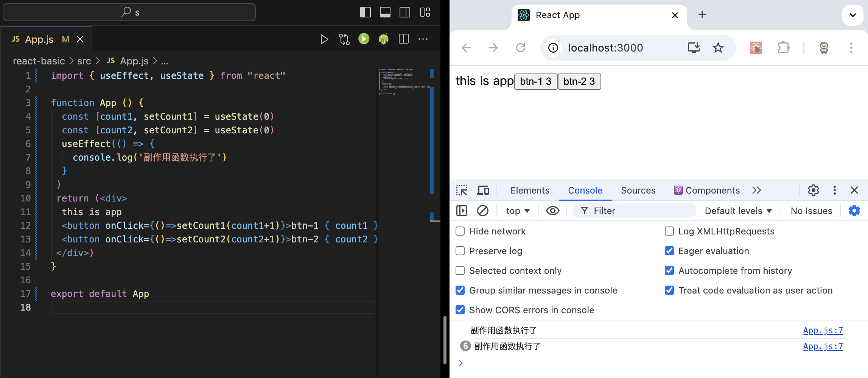Click the console Filter input field
The image size is (868, 378).
639,211
